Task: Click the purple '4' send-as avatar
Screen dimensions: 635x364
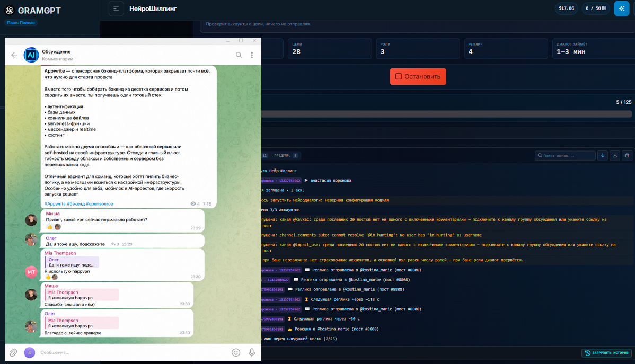Action: pos(30,353)
